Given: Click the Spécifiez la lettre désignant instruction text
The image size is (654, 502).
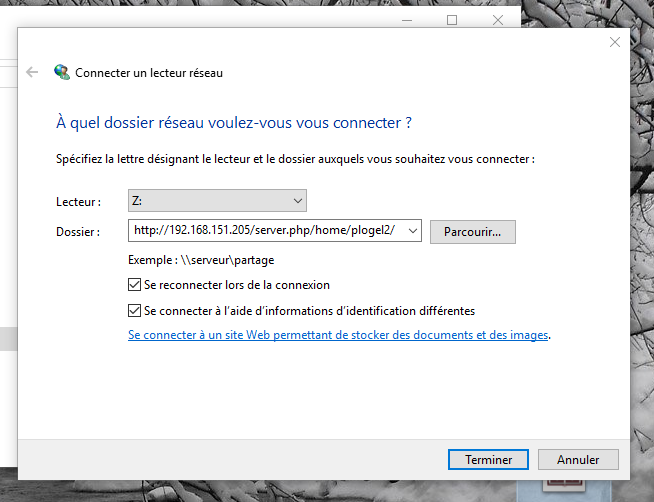Looking at the screenshot, I should [295, 159].
